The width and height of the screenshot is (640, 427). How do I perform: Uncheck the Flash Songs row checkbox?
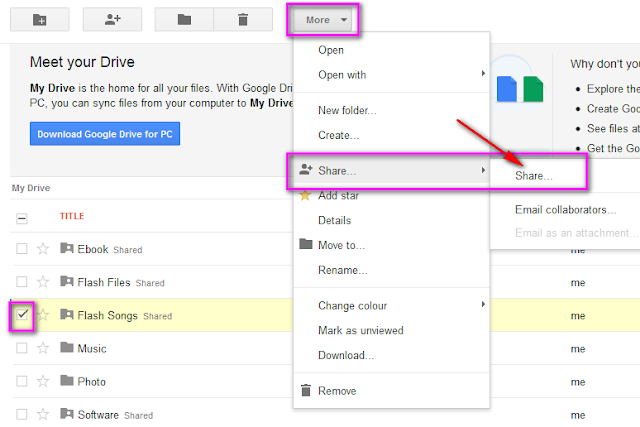point(22,315)
